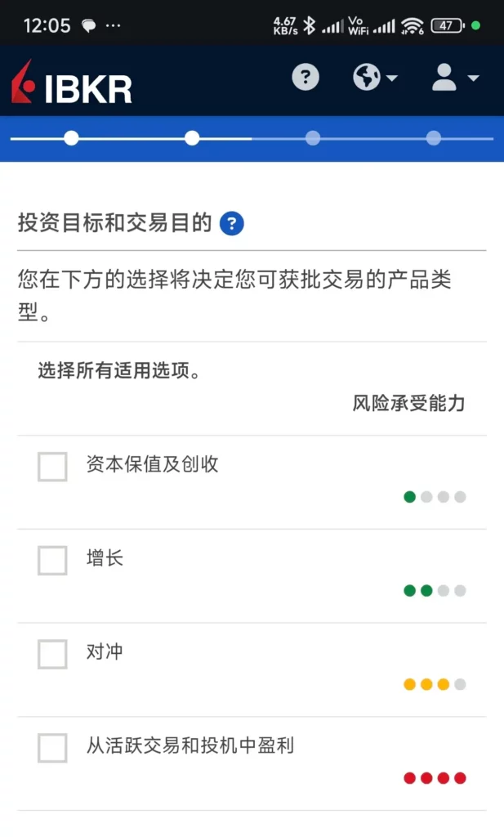This screenshot has height=837, width=504.
Task: Tap the IBKR logo
Action: (72, 84)
